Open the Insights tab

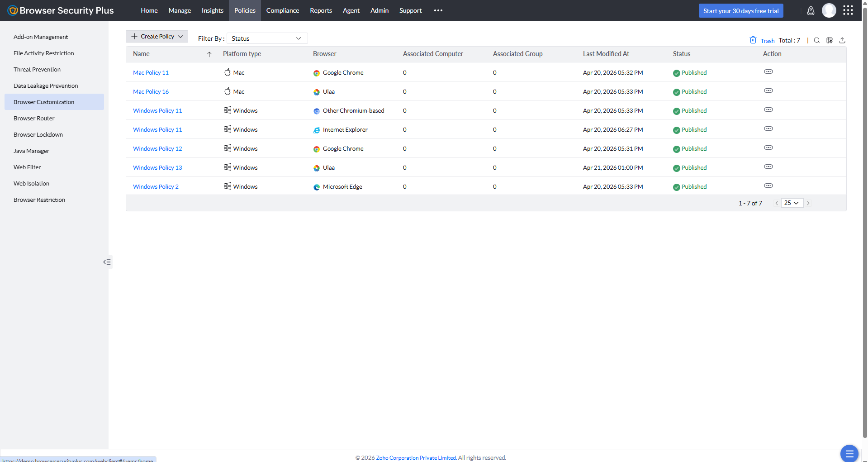213,10
